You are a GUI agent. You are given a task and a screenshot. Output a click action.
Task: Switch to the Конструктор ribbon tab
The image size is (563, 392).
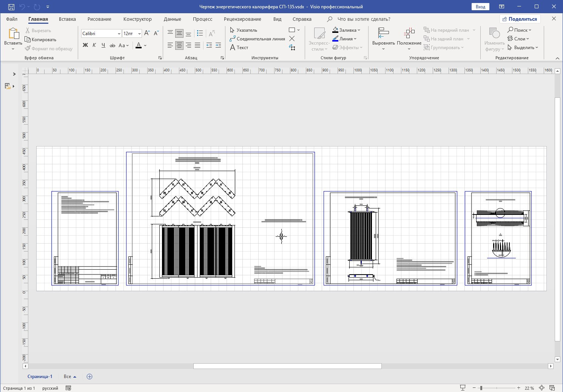point(137,19)
